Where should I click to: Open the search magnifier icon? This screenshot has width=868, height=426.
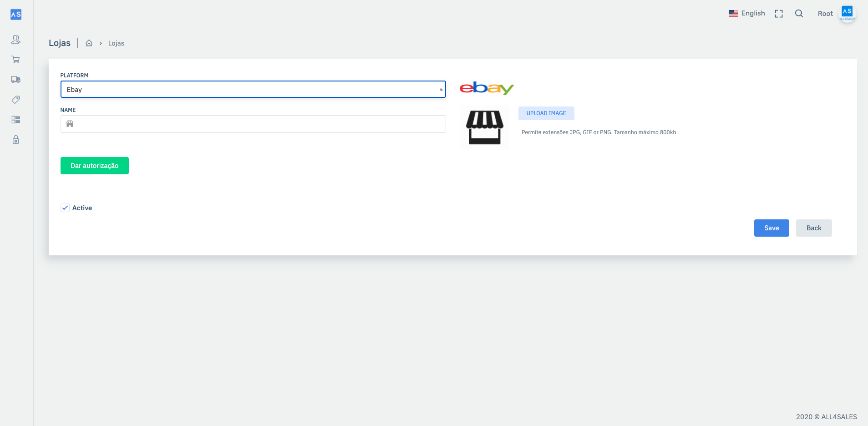[799, 14]
